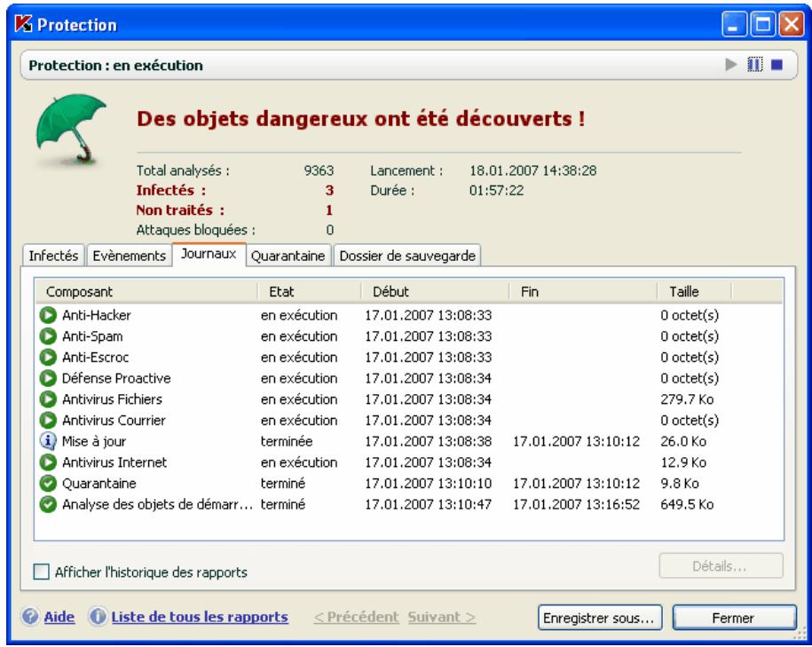This screenshot has width=812, height=647.
Task: Click the Précédent navigation link
Action: [x=356, y=617]
